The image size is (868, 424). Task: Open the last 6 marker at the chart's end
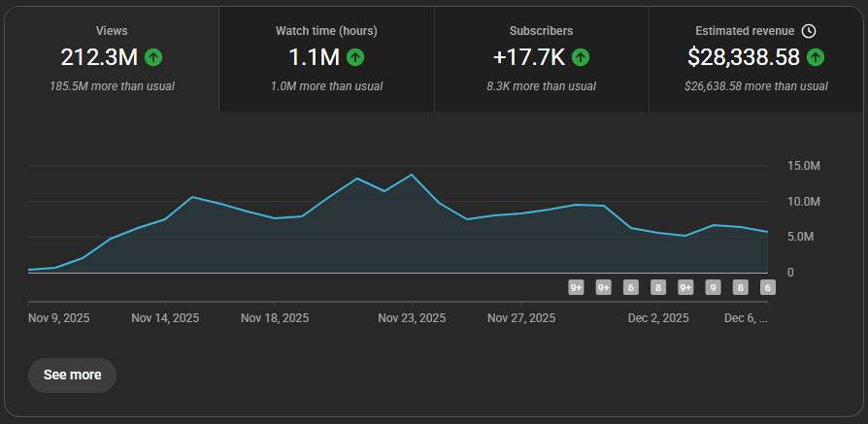[767, 288]
